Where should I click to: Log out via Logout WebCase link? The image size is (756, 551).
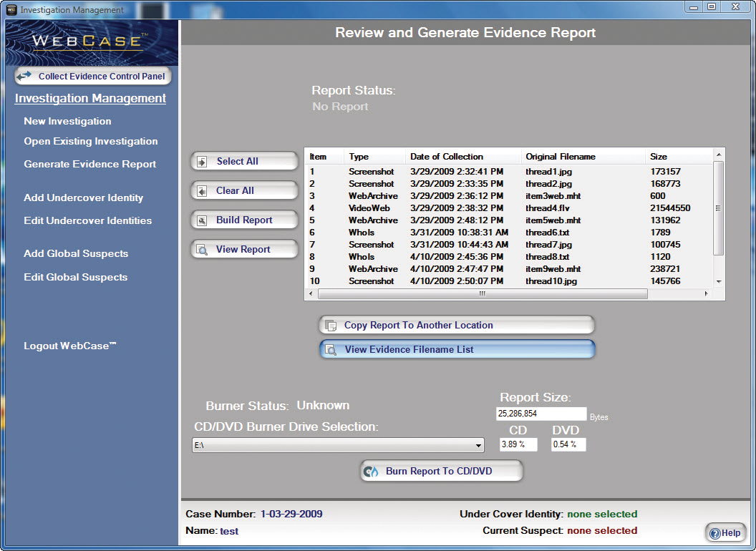coord(69,346)
